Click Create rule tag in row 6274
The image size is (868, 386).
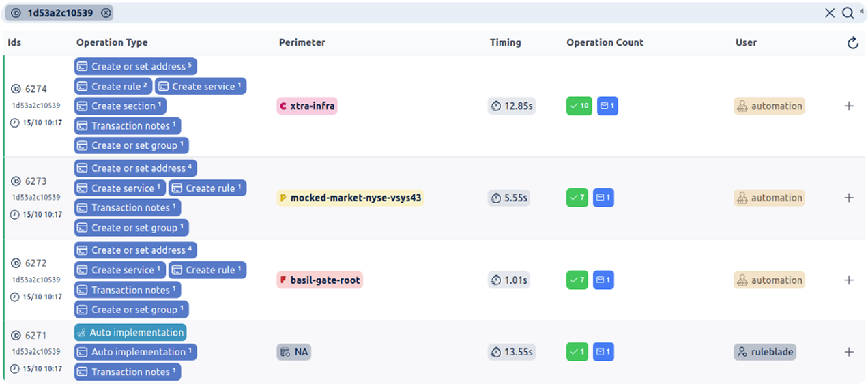(x=113, y=86)
